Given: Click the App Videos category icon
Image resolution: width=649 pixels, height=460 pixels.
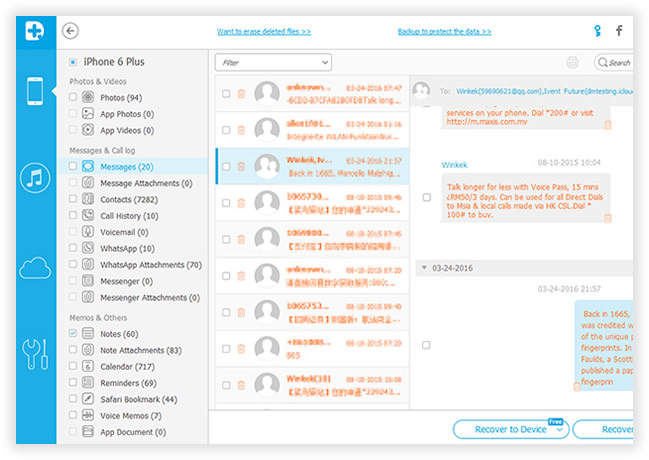Looking at the screenshot, I should (88, 130).
